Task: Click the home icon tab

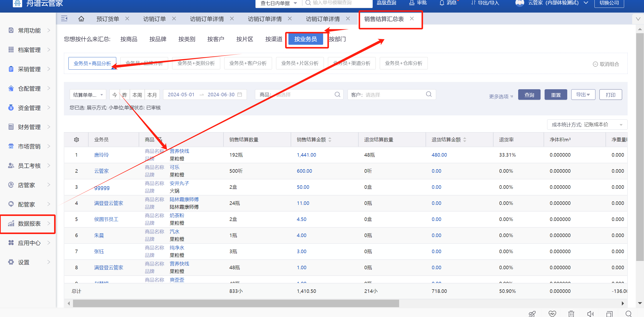Action: tap(81, 19)
